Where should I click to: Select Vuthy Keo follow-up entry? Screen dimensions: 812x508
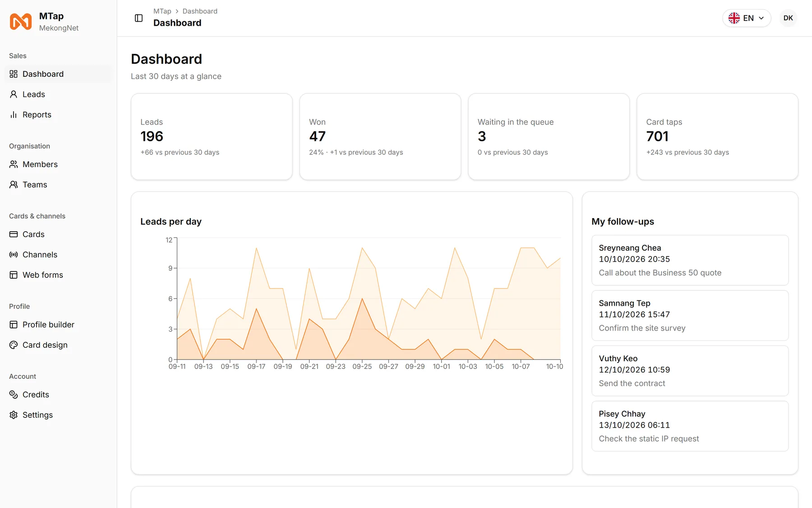click(690, 371)
